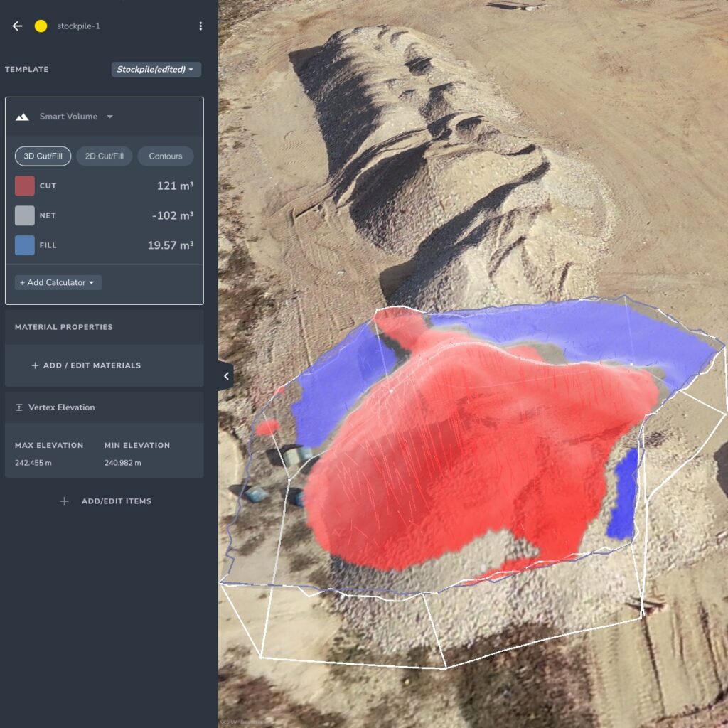The image size is (728, 728).
Task: Open the Add Calculator dropdown
Action: point(57,282)
